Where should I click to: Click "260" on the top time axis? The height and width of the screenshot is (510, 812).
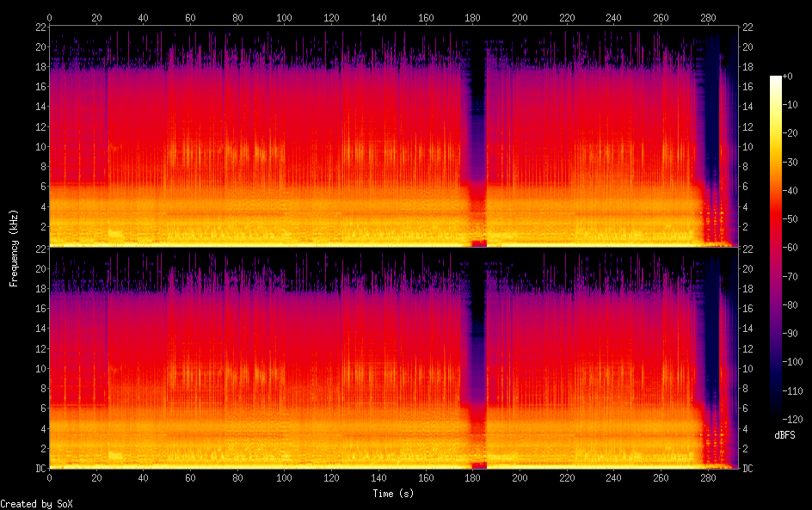661,17
